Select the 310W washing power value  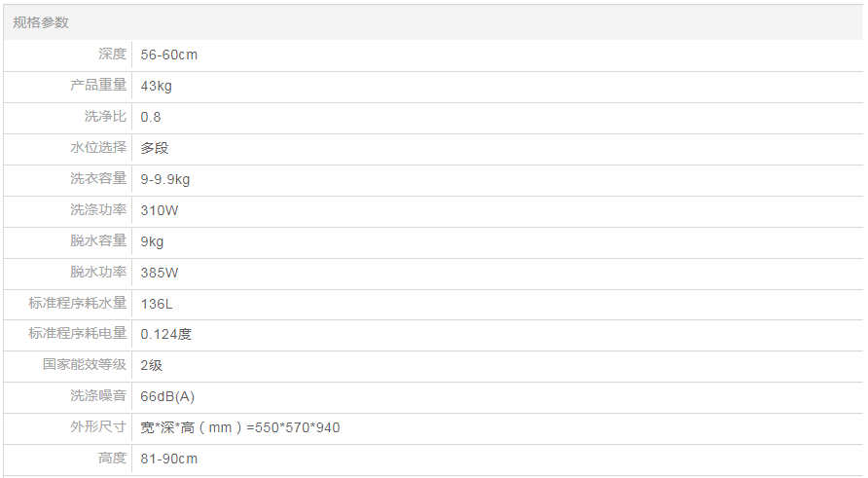click(160, 209)
